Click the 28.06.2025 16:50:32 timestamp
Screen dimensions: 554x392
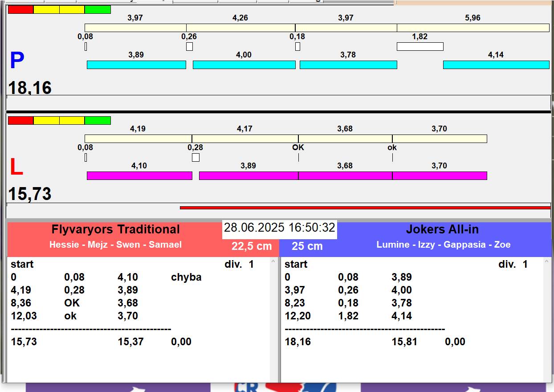point(279,228)
